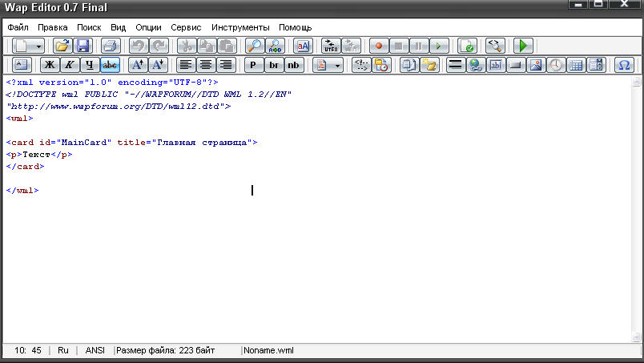Inspect tags with the tag magnifier icon
The width and height of the screenshot is (644, 363).
click(495, 46)
